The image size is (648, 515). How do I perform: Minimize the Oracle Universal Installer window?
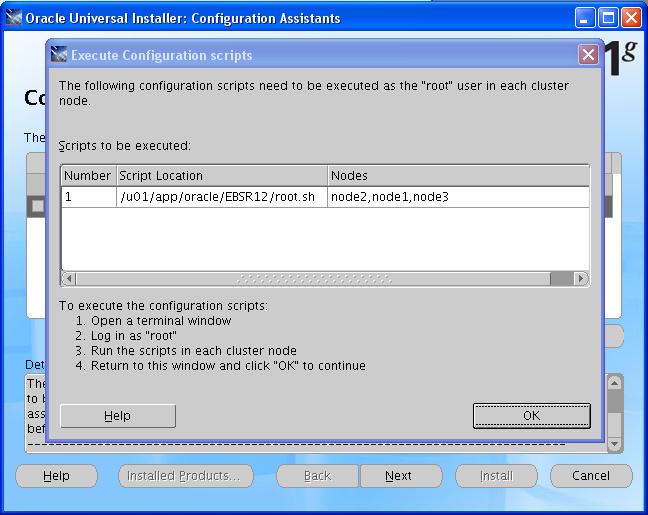(587, 18)
